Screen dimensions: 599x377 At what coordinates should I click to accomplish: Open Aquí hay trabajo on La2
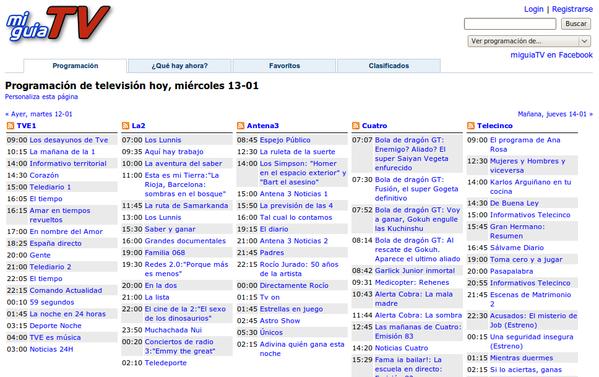coord(174,152)
